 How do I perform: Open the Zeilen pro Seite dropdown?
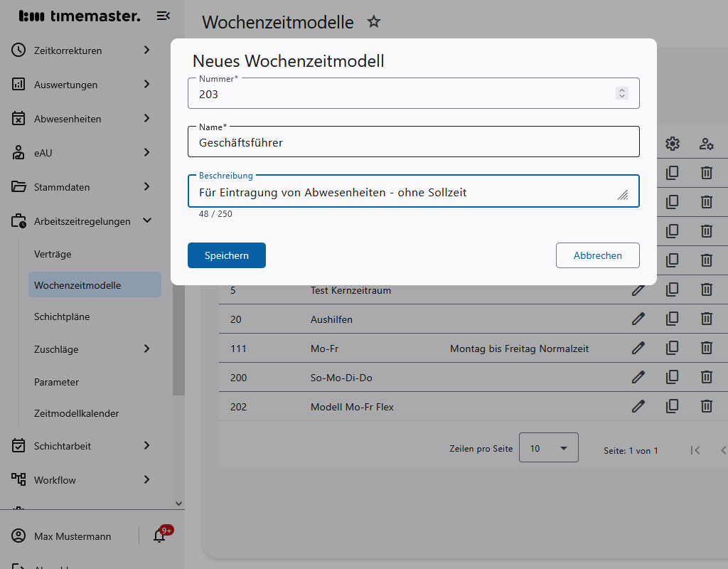pyautogui.click(x=548, y=448)
